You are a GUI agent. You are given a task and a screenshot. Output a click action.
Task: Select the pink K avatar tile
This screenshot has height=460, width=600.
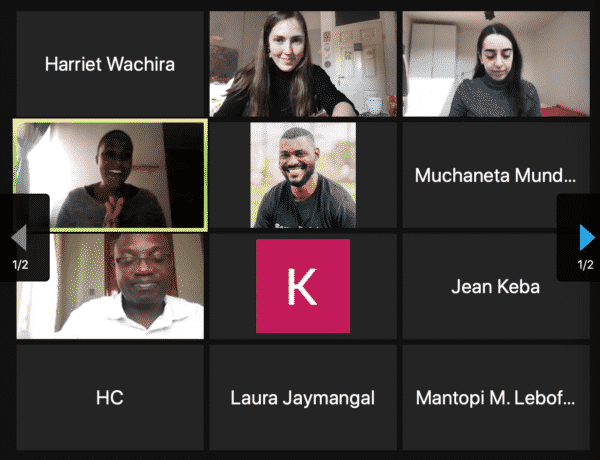303,286
